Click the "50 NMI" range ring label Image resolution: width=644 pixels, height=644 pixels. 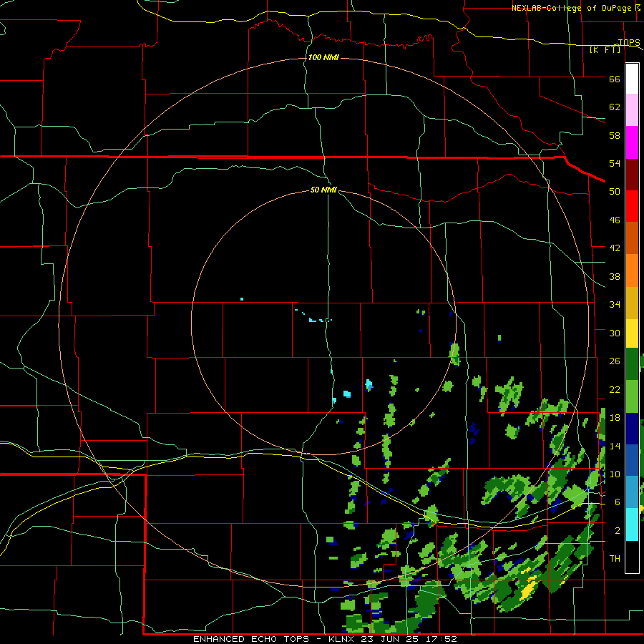(x=323, y=190)
